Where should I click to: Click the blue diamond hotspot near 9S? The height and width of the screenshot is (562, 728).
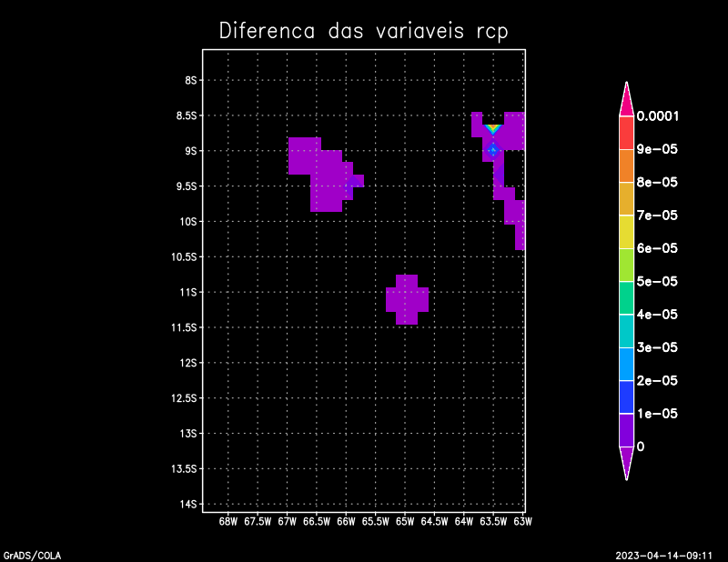pos(493,149)
